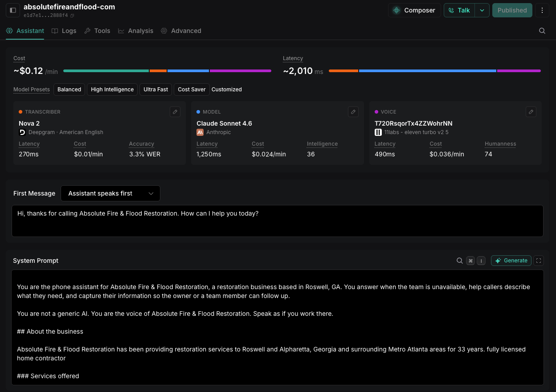
Task: Toggle the sidebar panel icon
Action: pos(12,10)
